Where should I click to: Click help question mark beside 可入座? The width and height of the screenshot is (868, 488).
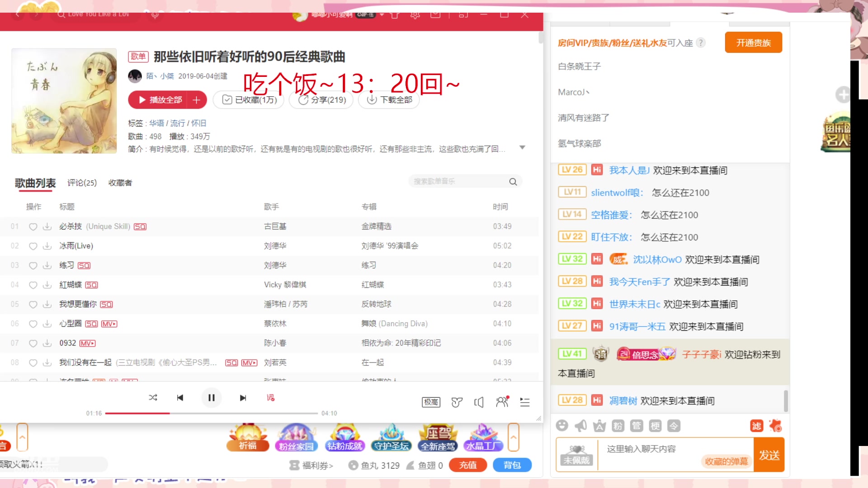point(700,43)
